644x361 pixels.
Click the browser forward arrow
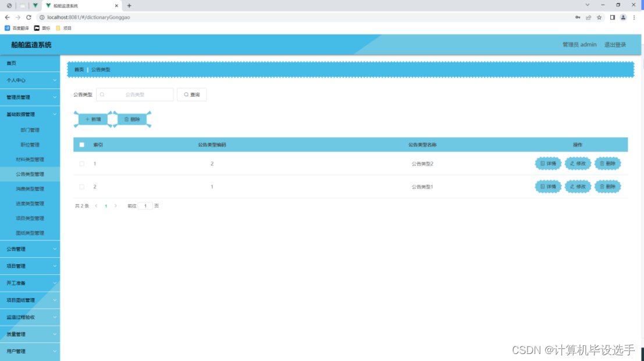click(x=18, y=17)
